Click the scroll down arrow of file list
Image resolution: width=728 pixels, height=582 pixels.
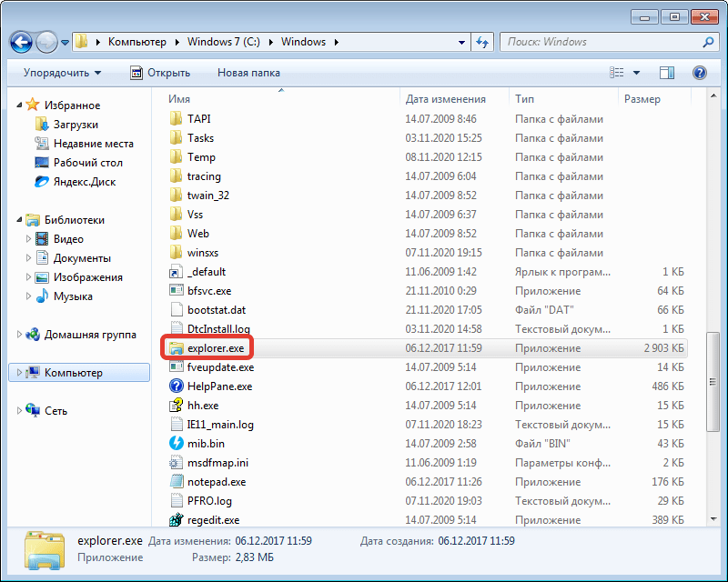pyautogui.click(x=713, y=519)
